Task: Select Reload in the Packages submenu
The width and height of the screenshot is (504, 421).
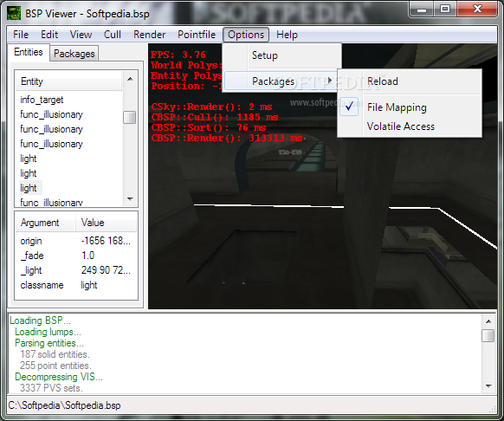Action: 410,81
